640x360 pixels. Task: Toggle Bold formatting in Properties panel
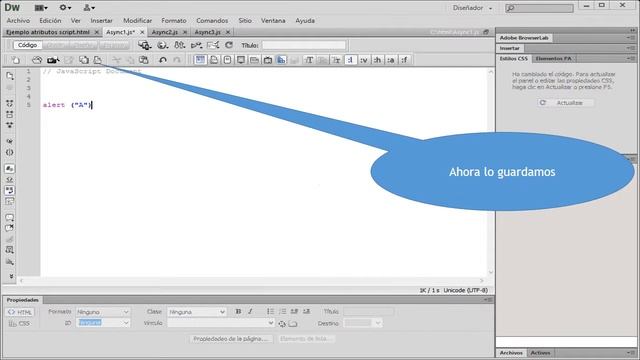coord(238,311)
